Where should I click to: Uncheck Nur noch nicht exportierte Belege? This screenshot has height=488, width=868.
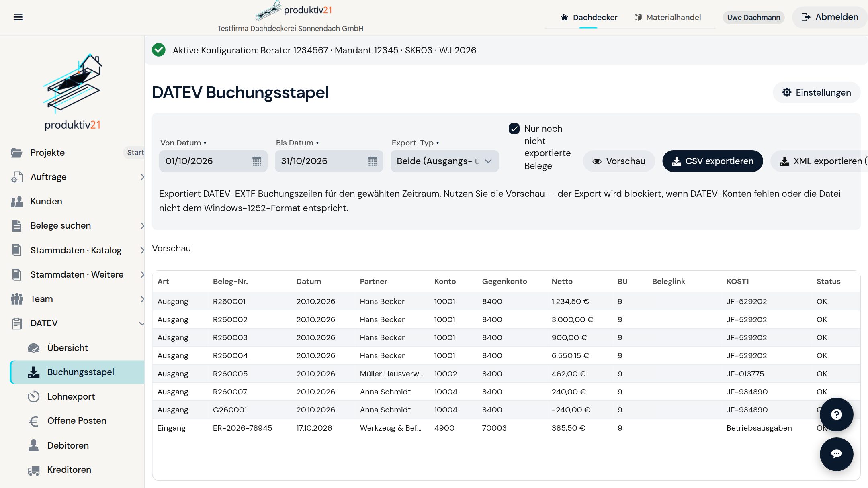tap(514, 129)
